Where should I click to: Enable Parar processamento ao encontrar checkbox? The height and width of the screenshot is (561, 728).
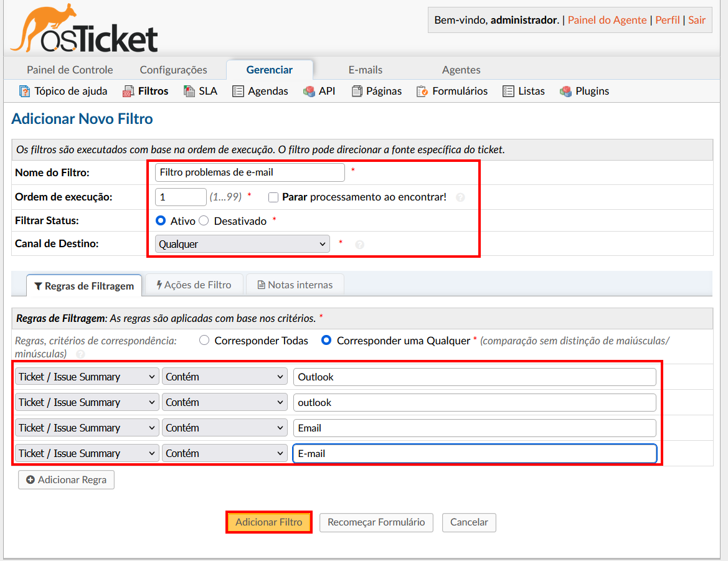(273, 197)
